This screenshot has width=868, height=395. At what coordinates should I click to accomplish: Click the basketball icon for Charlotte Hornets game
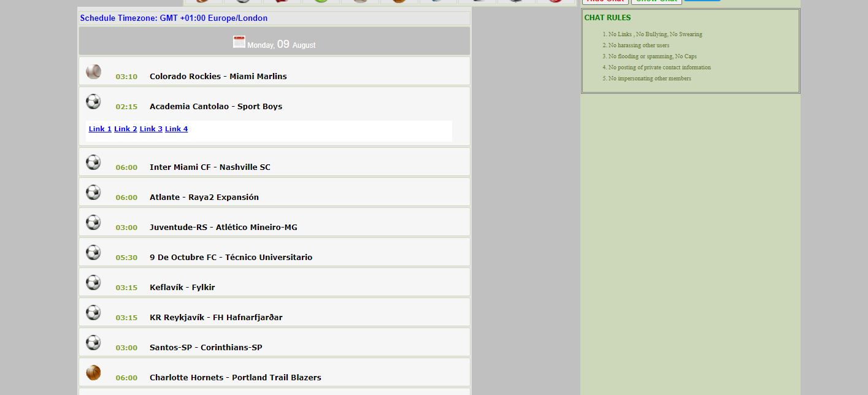pyautogui.click(x=93, y=373)
